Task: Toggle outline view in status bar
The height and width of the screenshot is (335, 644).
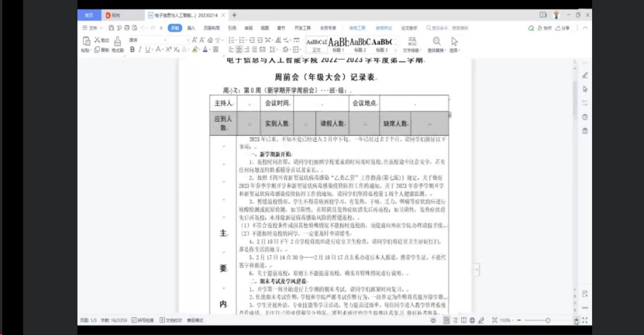Action: [x=455, y=320]
